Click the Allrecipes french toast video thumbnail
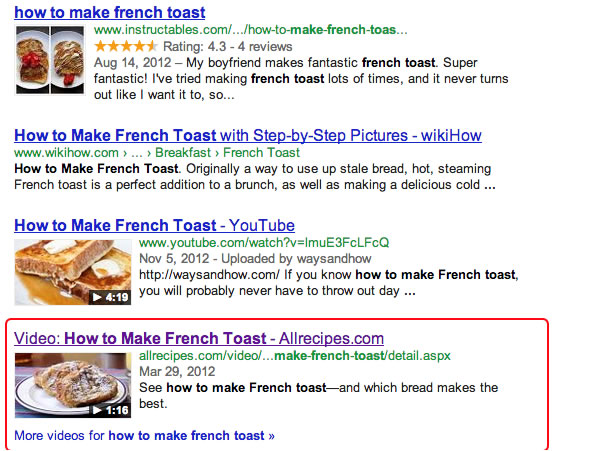The image size is (601, 451). (73, 385)
